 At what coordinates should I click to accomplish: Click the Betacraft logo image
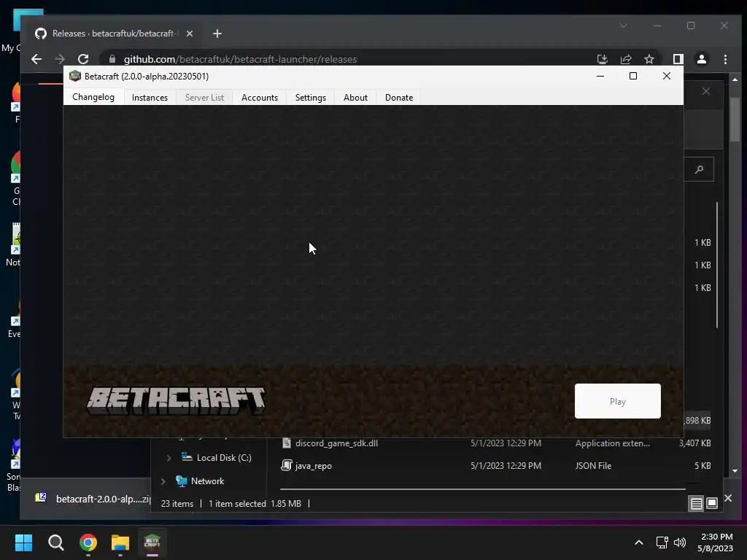pyautogui.click(x=176, y=401)
